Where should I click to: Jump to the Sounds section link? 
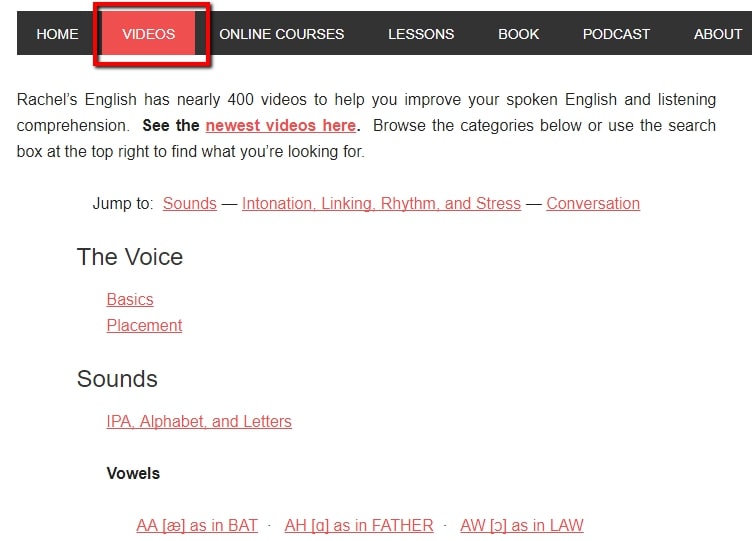pyautogui.click(x=189, y=203)
